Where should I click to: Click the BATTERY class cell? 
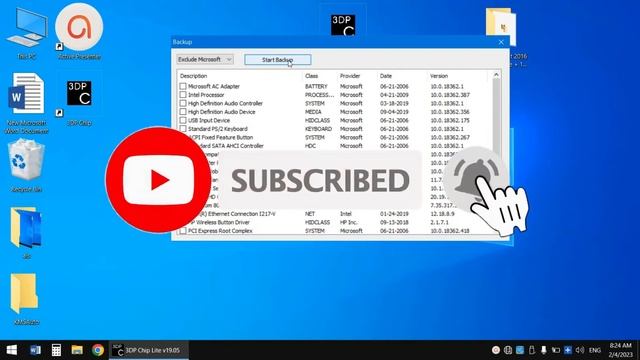point(316,86)
